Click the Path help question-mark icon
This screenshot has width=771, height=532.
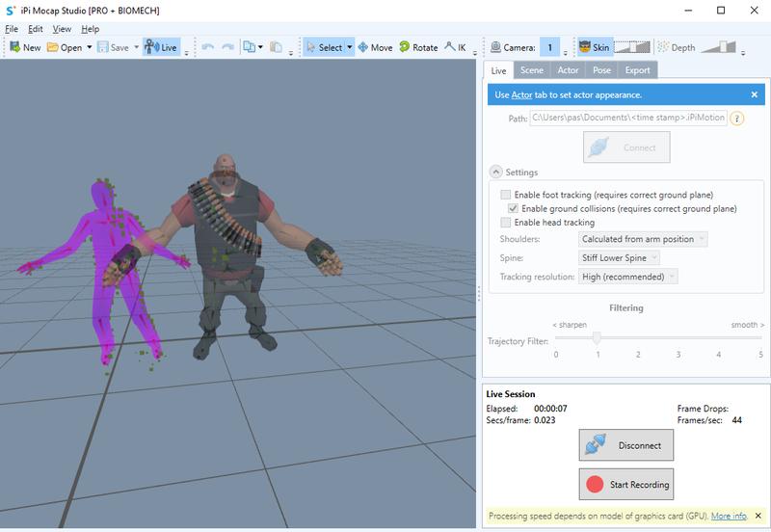(x=737, y=120)
